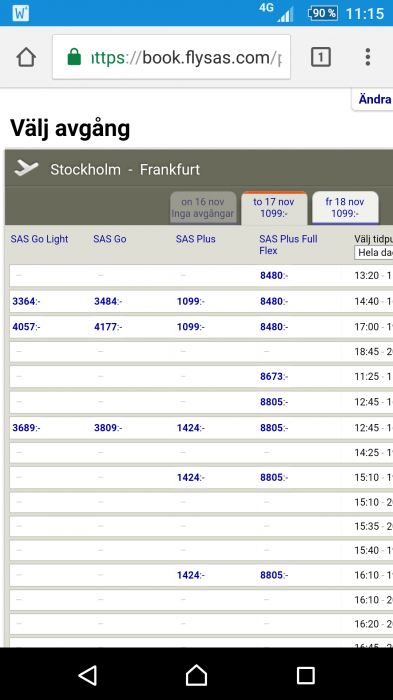Choose SAS Go Light fare 3364:-
Viewport: 393px width, 700px height.
[26, 301]
